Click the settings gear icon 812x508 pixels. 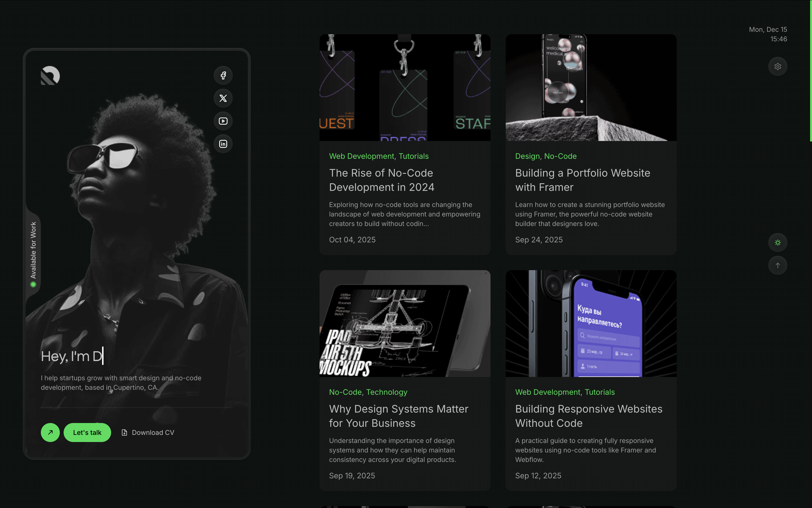(x=777, y=66)
